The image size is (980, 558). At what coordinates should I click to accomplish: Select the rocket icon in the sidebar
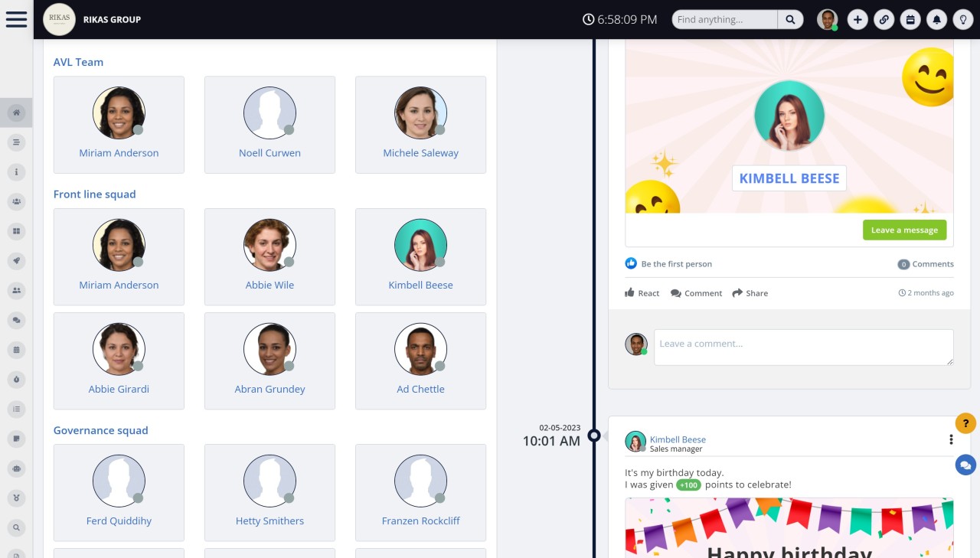pyautogui.click(x=16, y=261)
